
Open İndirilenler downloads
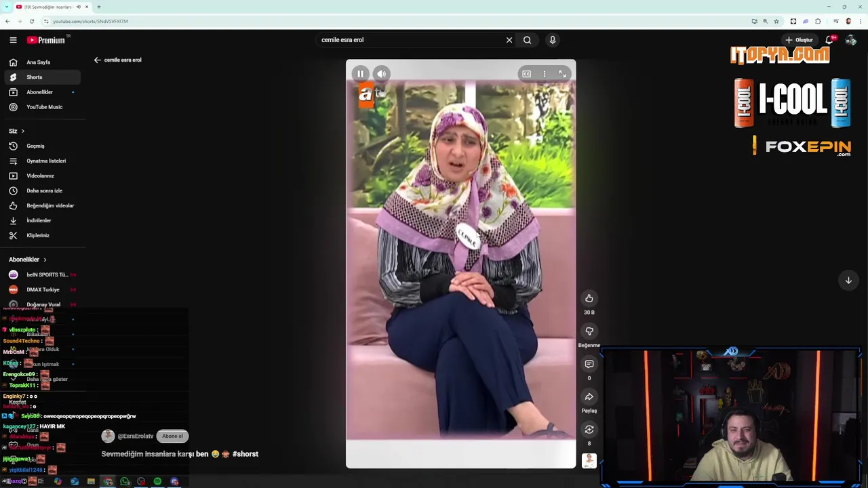coord(43,220)
